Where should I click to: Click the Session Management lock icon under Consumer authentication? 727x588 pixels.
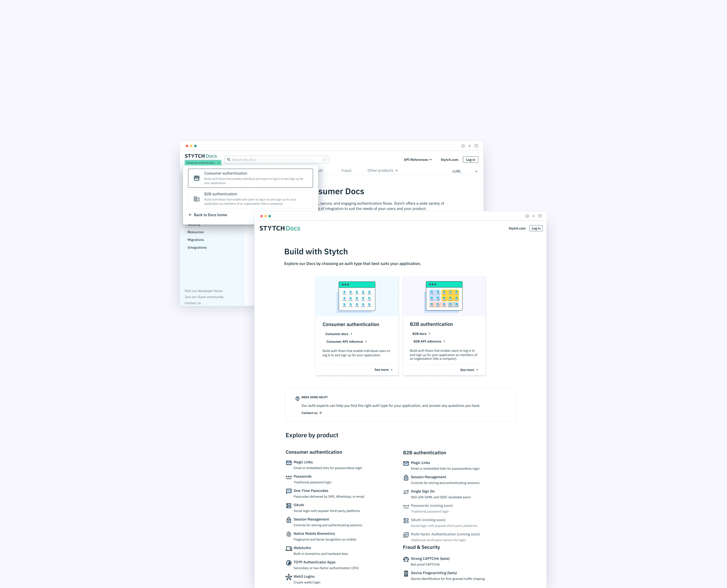click(x=289, y=520)
